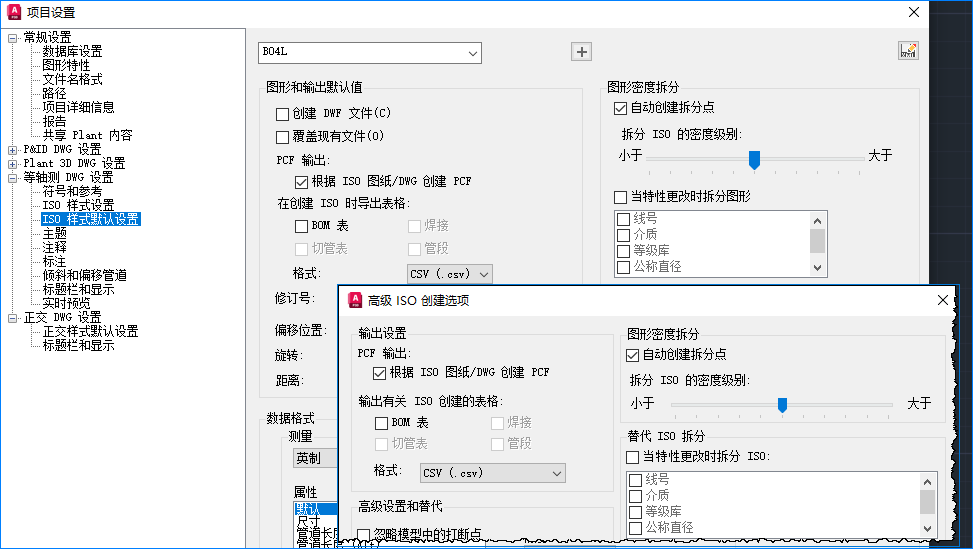Select 项目详细信息 tree item
The image size is (973, 549).
78,107
